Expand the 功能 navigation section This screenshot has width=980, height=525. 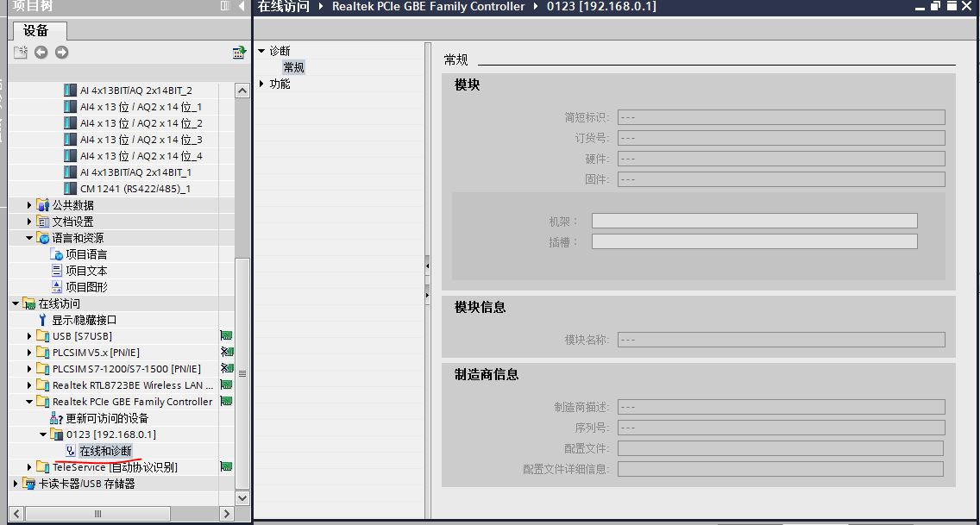tap(262, 84)
